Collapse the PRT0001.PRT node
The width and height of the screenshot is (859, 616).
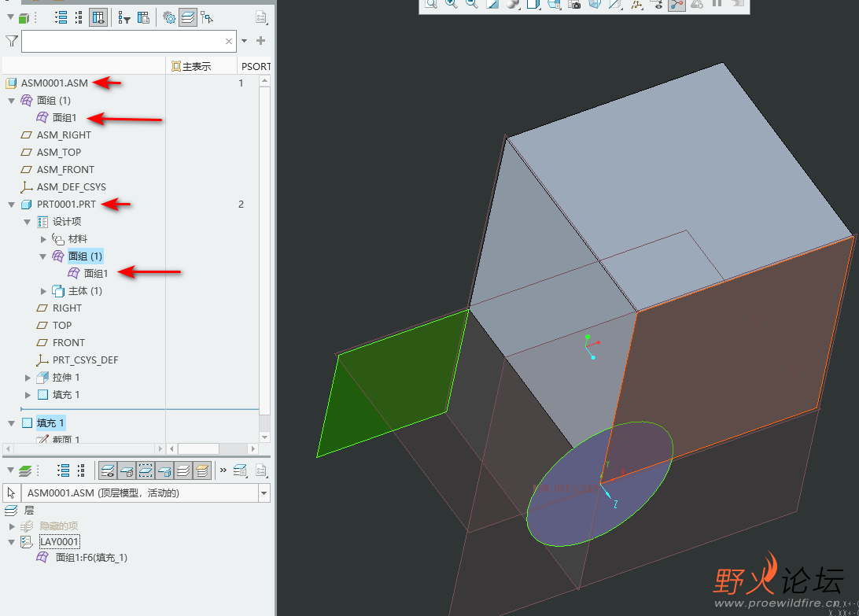[x=12, y=205]
